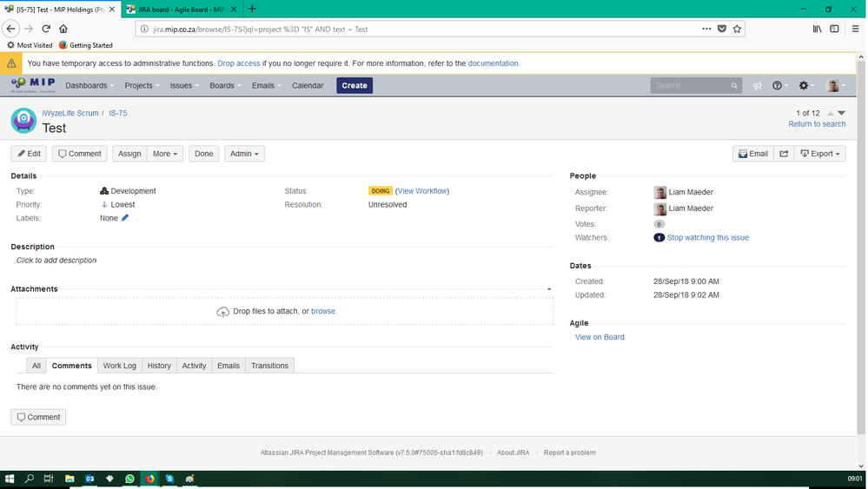Click the Create button

tap(354, 85)
